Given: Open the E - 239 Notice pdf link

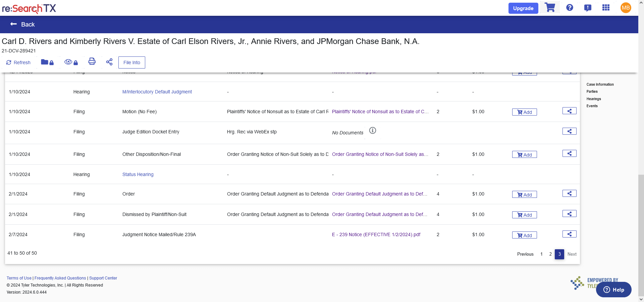Looking at the screenshot, I should (376, 234).
